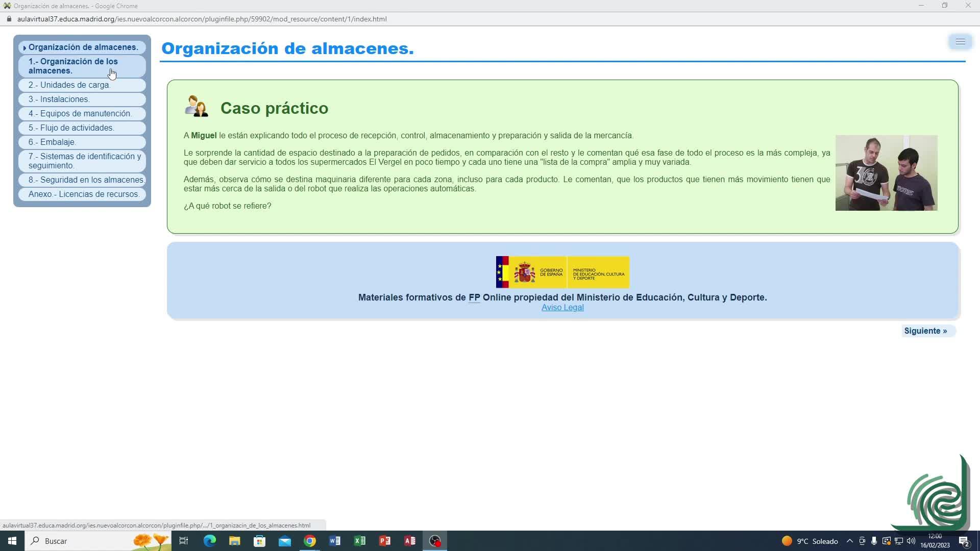
Task: Click the Siguiente » button
Action: click(925, 331)
